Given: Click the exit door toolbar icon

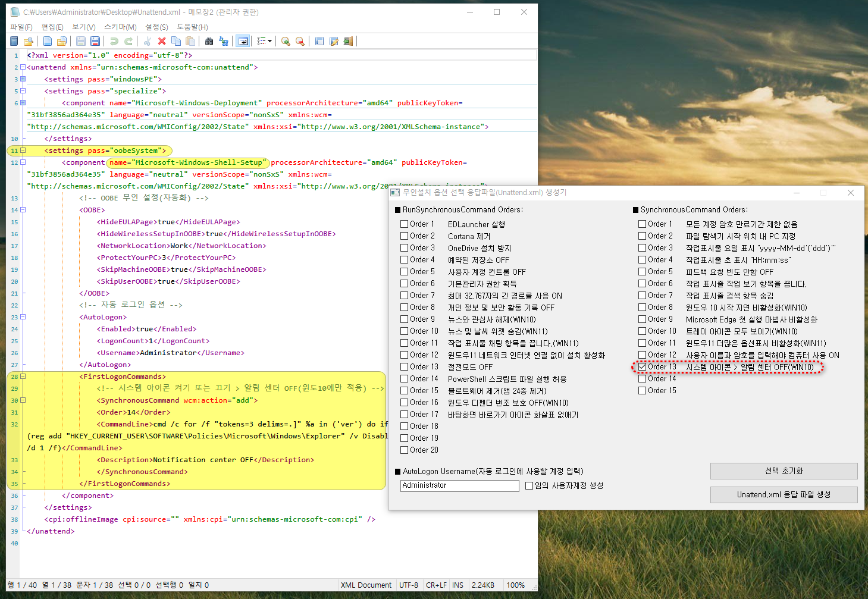Looking at the screenshot, I should coord(348,41).
